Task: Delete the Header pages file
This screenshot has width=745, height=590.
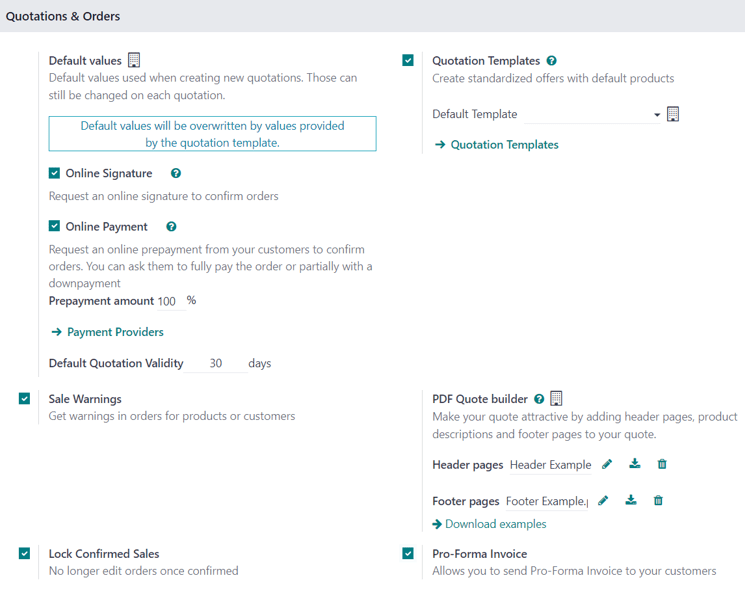Action: pos(662,464)
